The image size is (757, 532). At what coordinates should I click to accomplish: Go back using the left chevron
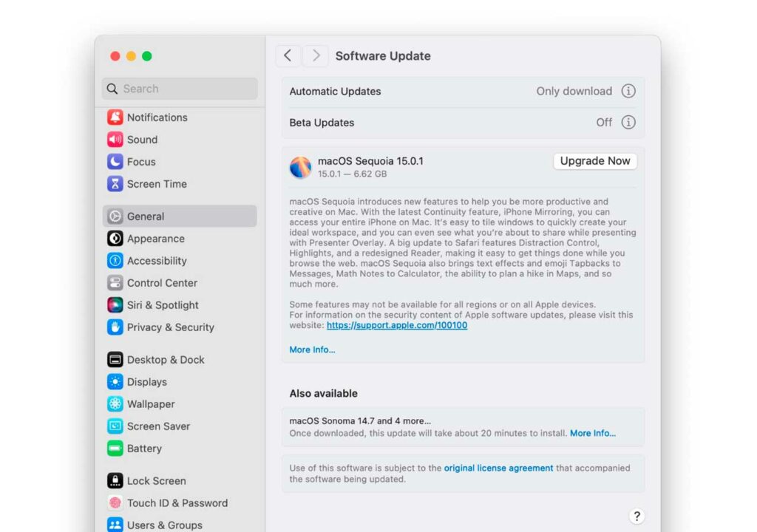[x=288, y=55]
